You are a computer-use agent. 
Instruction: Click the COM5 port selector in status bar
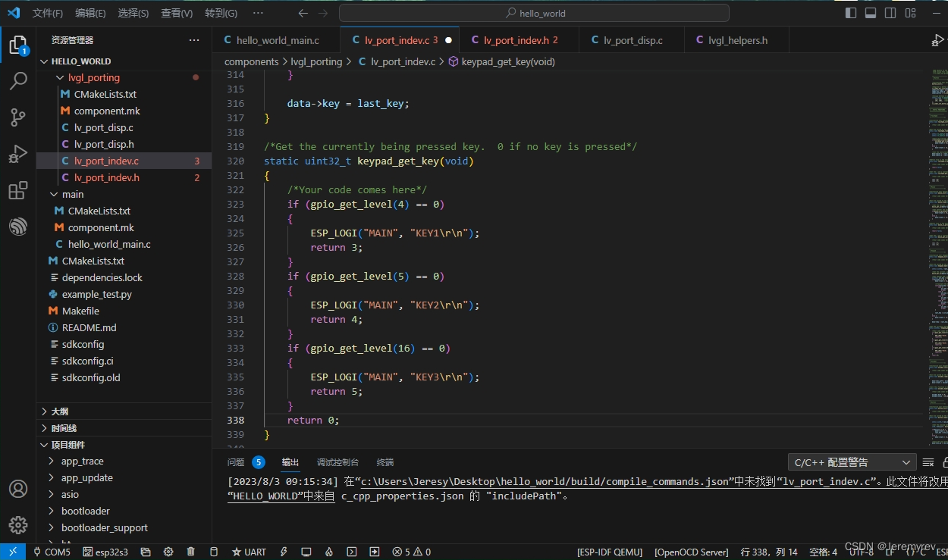point(52,552)
